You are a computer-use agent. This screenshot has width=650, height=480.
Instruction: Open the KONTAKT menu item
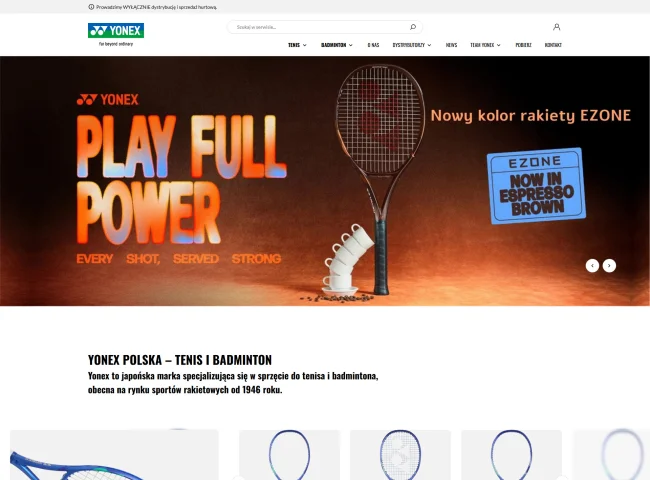(553, 45)
